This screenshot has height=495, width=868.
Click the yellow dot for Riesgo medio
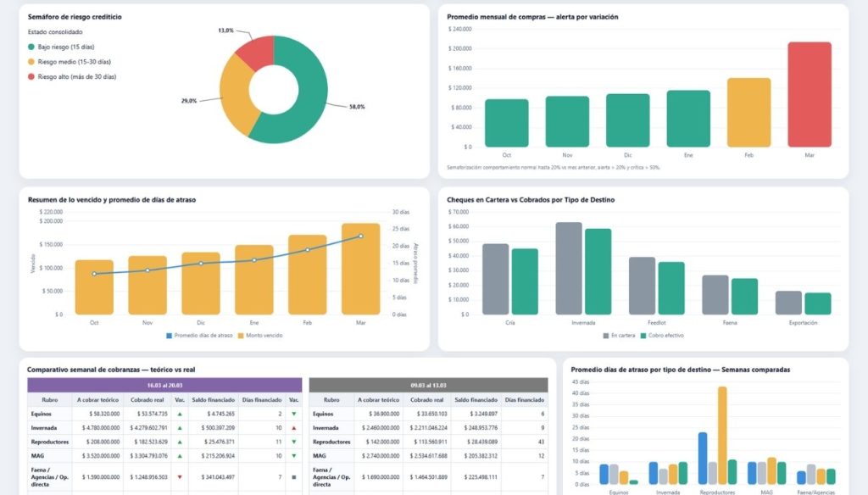click(x=31, y=62)
